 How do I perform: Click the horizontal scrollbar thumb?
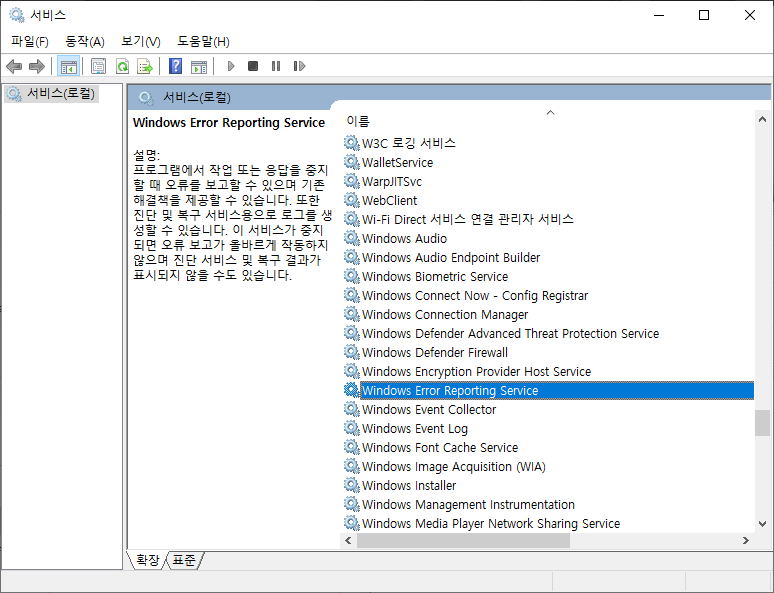coord(464,541)
